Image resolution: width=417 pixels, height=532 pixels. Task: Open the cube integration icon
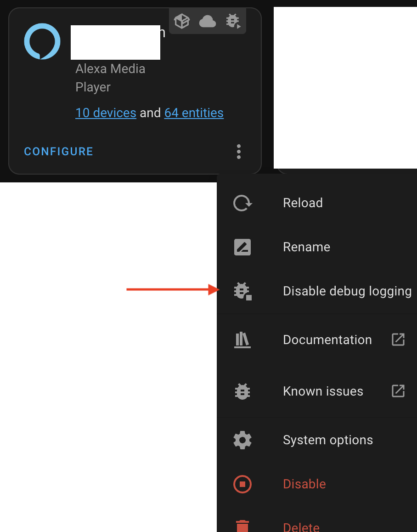[182, 21]
